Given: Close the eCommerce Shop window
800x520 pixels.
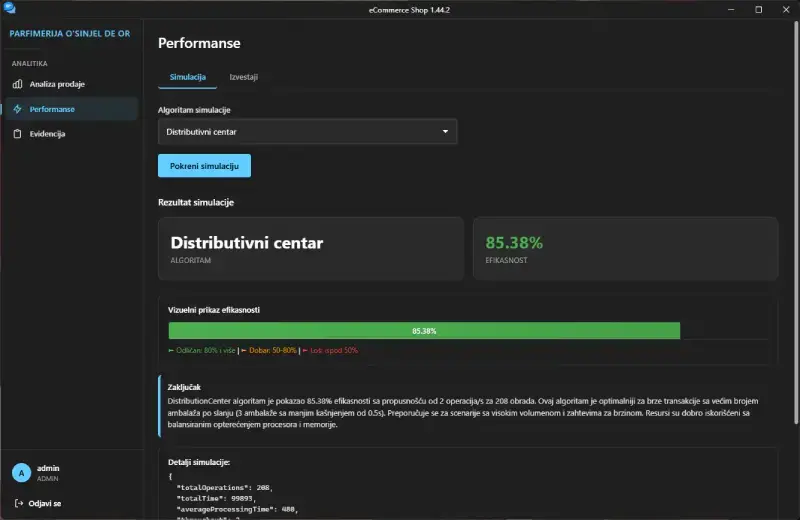Looking at the screenshot, I should [786, 9].
